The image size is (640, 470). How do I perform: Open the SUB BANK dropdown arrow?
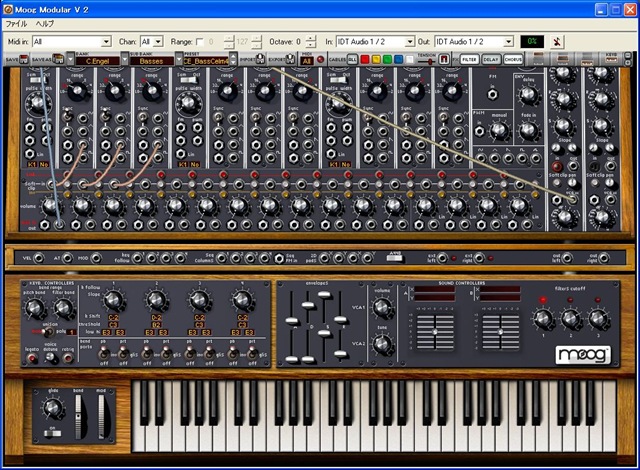(x=125, y=60)
